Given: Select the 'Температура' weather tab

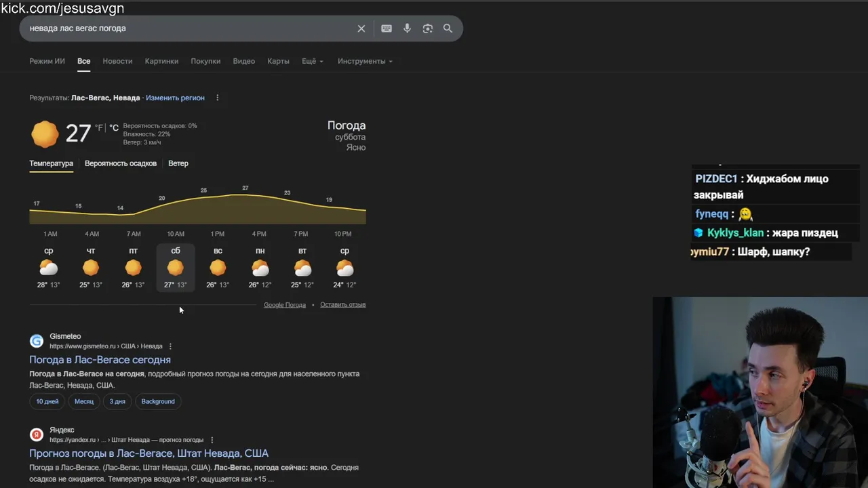Looking at the screenshot, I should pyautogui.click(x=51, y=163).
